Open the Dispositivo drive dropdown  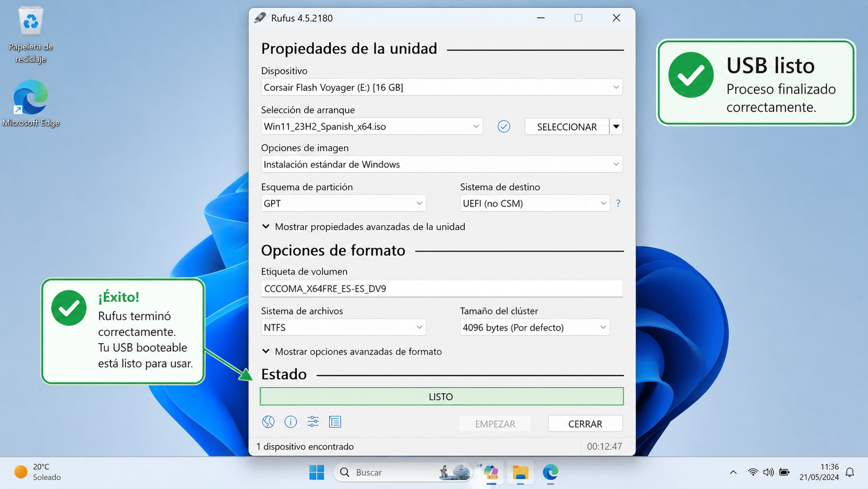[442, 87]
